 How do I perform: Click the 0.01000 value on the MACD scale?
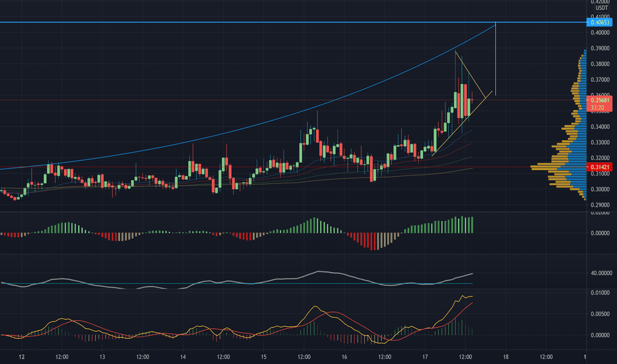point(600,293)
